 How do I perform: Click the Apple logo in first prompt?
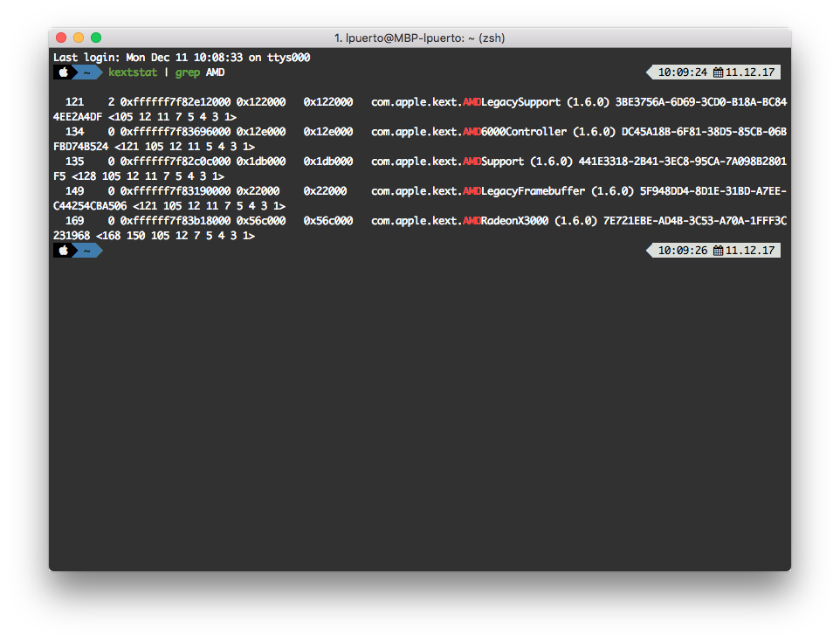pyautogui.click(x=63, y=72)
